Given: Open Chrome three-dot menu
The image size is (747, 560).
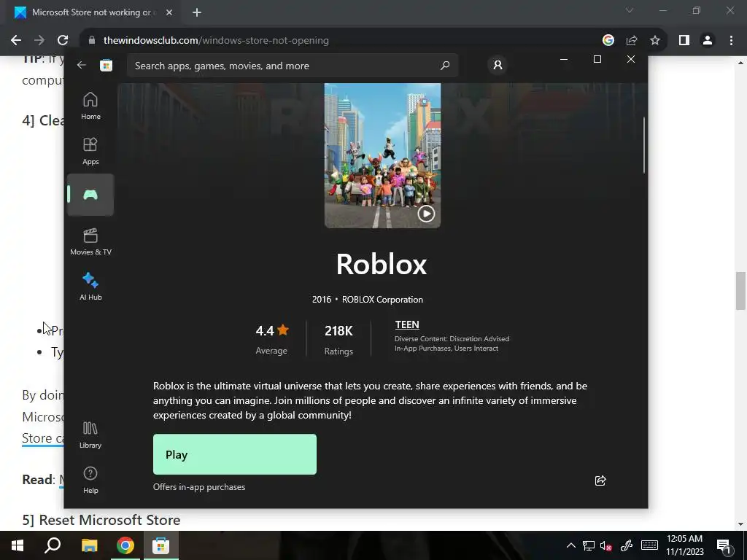Looking at the screenshot, I should (731, 41).
